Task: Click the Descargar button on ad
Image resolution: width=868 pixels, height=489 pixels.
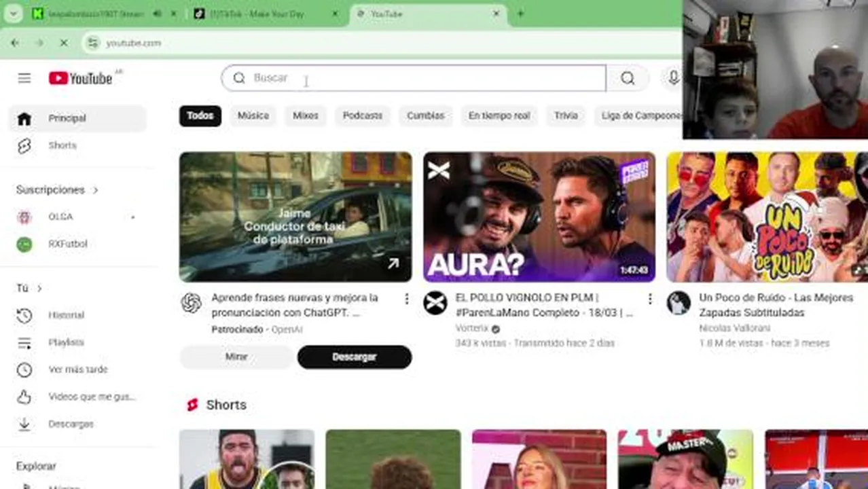Action: [x=355, y=357]
